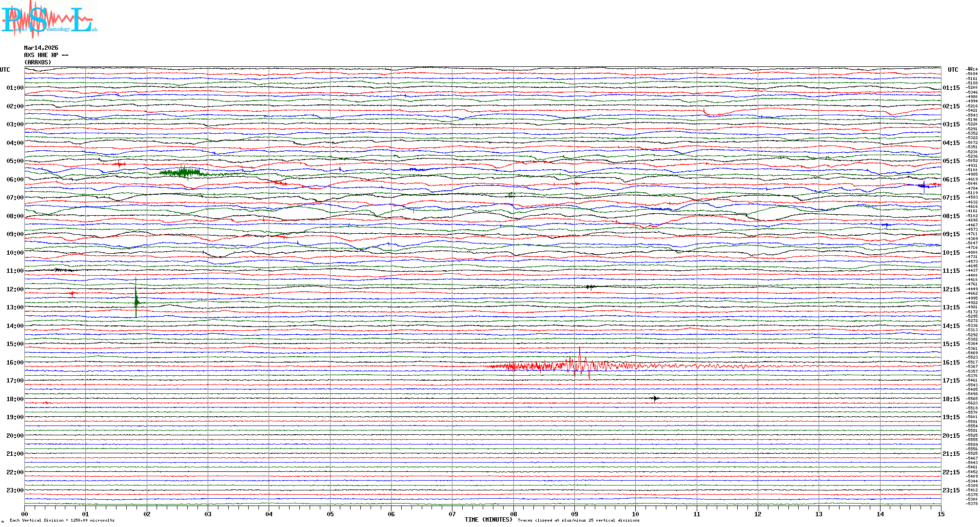Click the traces clipped footnote text
The image size is (980, 527).
tap(578, 520)
